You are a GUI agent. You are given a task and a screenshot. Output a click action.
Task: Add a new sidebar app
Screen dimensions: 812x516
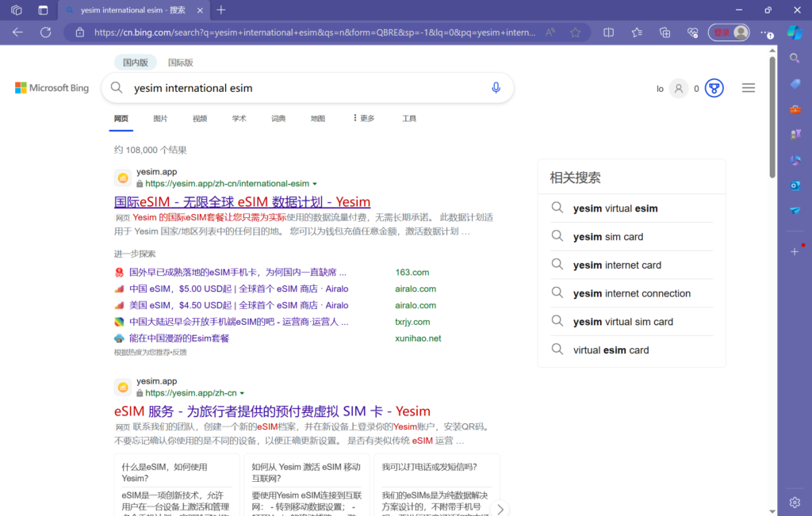point(795,251)
